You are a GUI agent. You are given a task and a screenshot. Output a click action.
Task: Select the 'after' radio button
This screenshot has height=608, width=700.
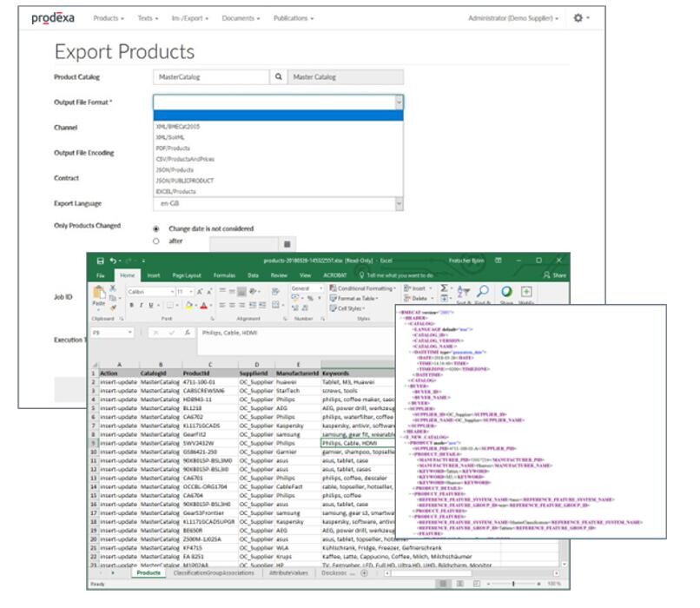pyautogui.click(x=156, y=241)
